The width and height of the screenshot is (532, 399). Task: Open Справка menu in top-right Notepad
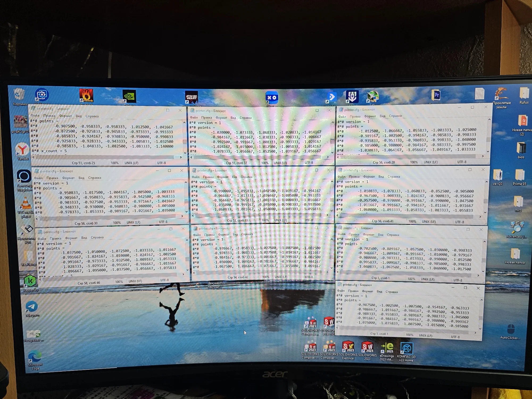(x=395, y=116)
